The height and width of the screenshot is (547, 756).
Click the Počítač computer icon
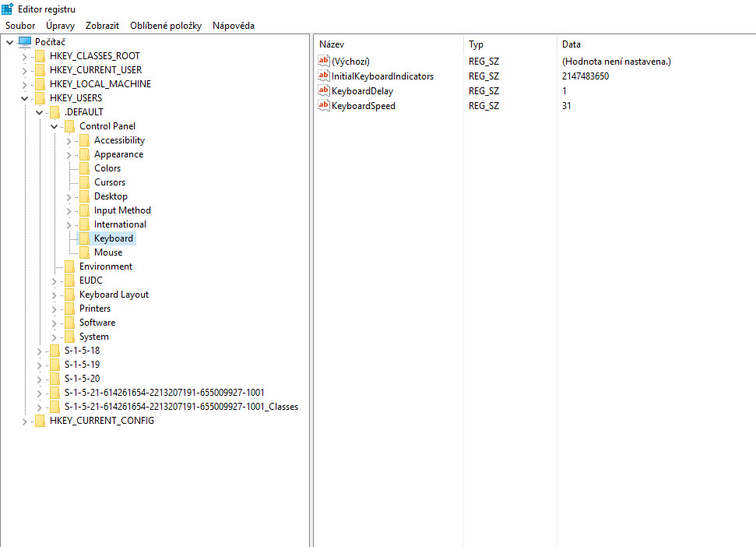pyautogui.click(x=25, y=42)
